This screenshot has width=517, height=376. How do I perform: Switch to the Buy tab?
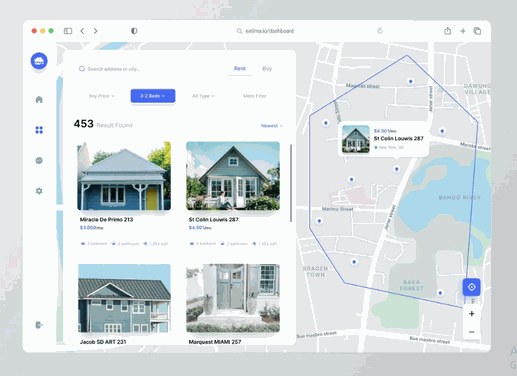tap(267, 69)
